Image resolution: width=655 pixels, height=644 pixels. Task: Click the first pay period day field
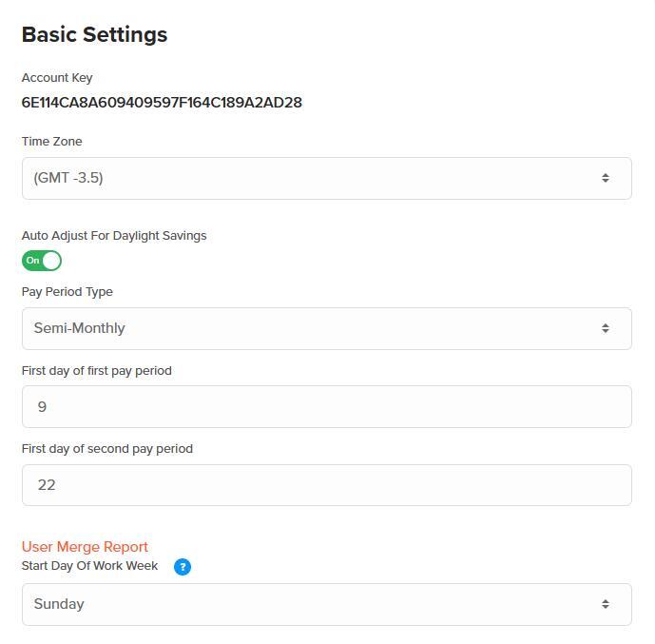click(x=326, y=407)
